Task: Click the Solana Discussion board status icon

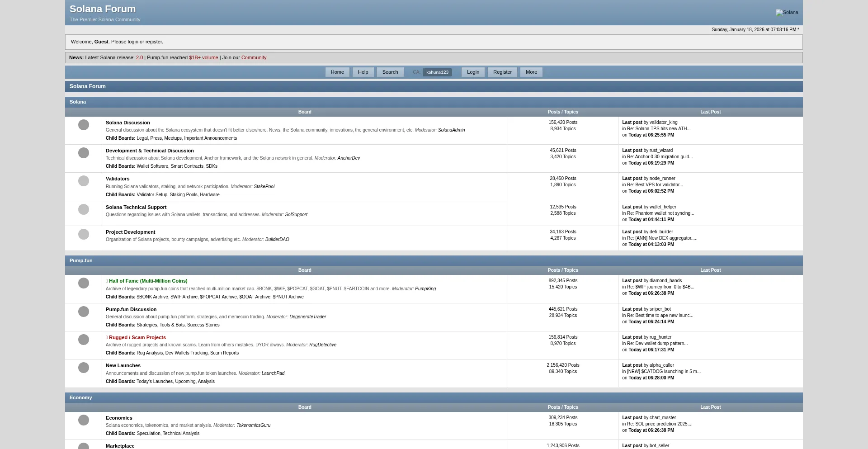Action: pyautogui.click(x=84, y=125)
